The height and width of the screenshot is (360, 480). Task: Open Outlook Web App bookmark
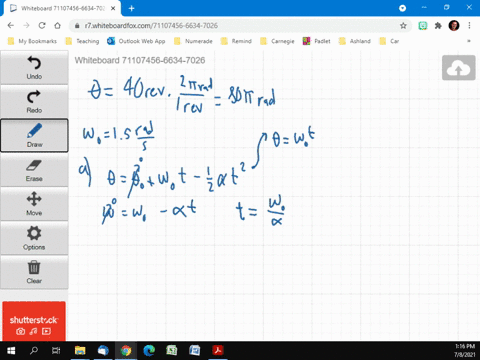click(x=136, y=41)
